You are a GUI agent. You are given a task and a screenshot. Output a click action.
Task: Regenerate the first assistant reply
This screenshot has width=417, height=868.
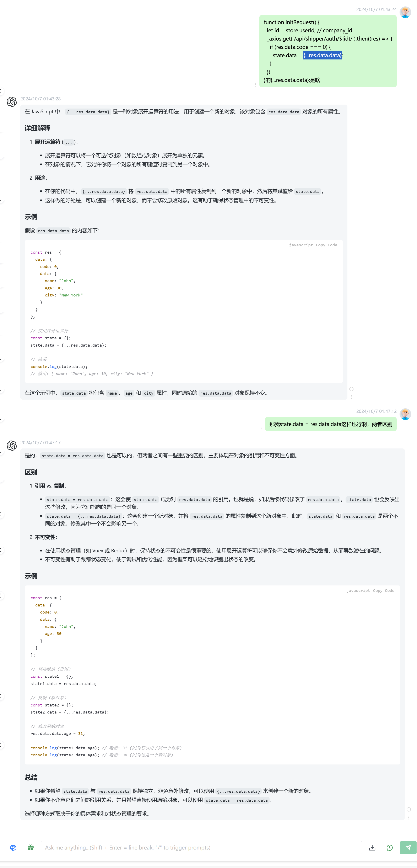(x=351, y=389)
